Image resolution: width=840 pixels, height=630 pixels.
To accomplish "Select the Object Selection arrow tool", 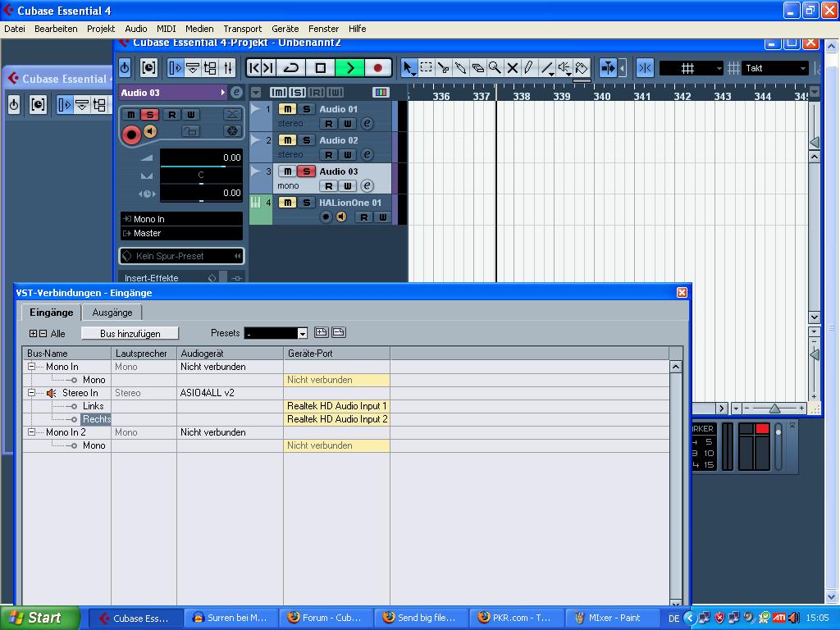I will click(x=409, y=68).
